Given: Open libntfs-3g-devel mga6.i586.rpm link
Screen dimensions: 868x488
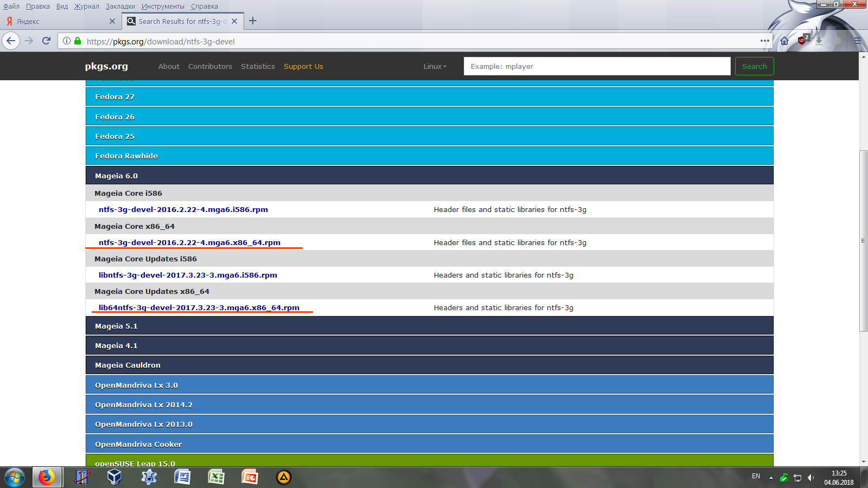Looking at the screenshot, I should (188, 275).
